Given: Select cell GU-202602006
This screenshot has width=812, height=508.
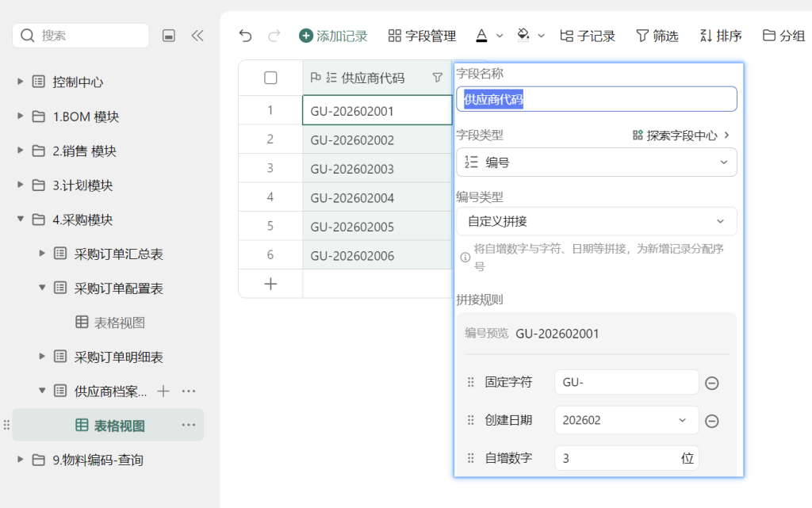Looking at the screenshot, I should (377, 255).
